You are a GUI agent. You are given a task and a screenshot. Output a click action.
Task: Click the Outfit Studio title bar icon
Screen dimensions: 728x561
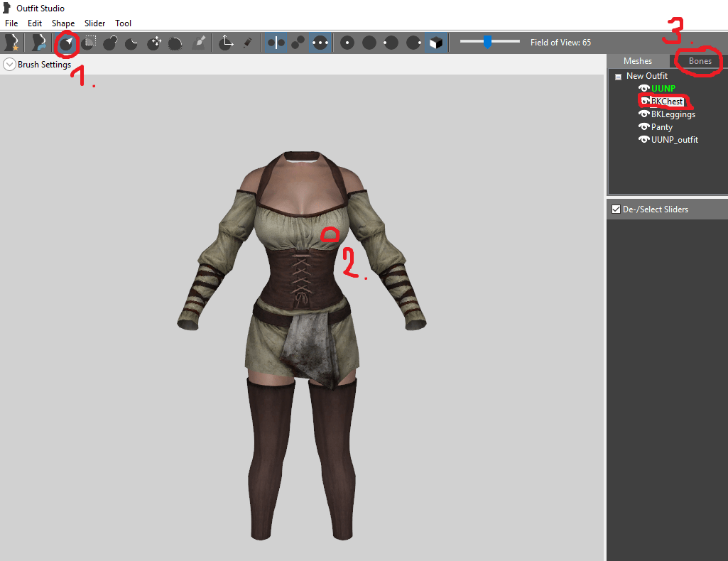[x=6, y=8]
